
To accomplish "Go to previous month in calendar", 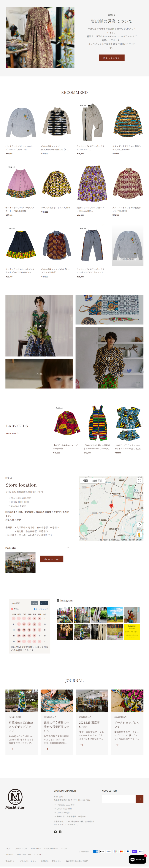I will (x=42, y=603).
